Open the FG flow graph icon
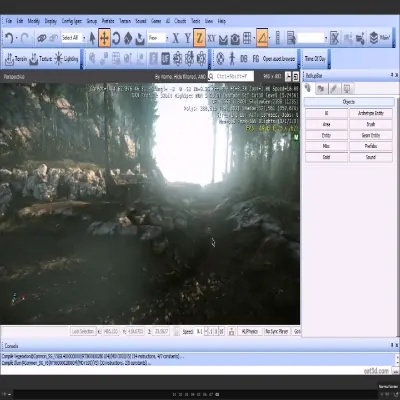 click(x=256, y=59)
